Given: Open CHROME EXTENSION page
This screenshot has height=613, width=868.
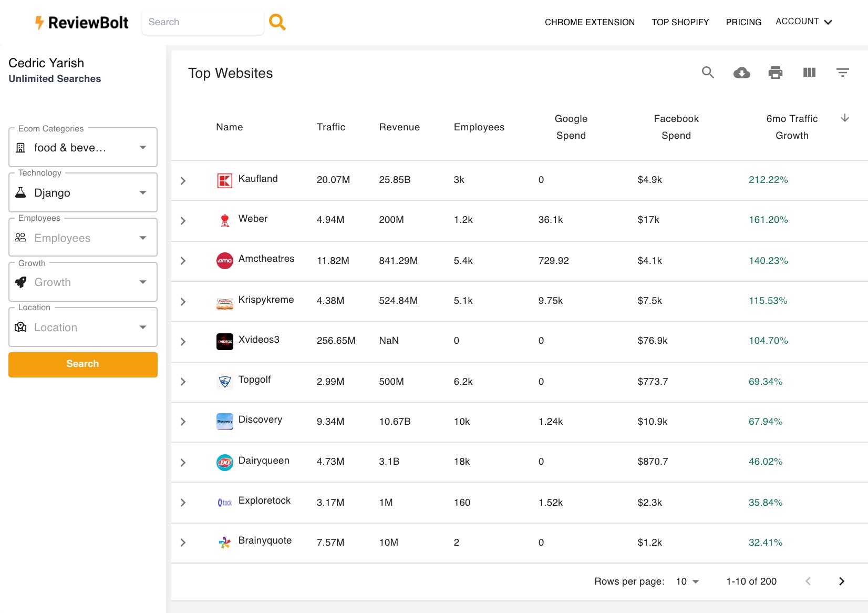Looking at the screenshot, I should click(x=590, y=22).
